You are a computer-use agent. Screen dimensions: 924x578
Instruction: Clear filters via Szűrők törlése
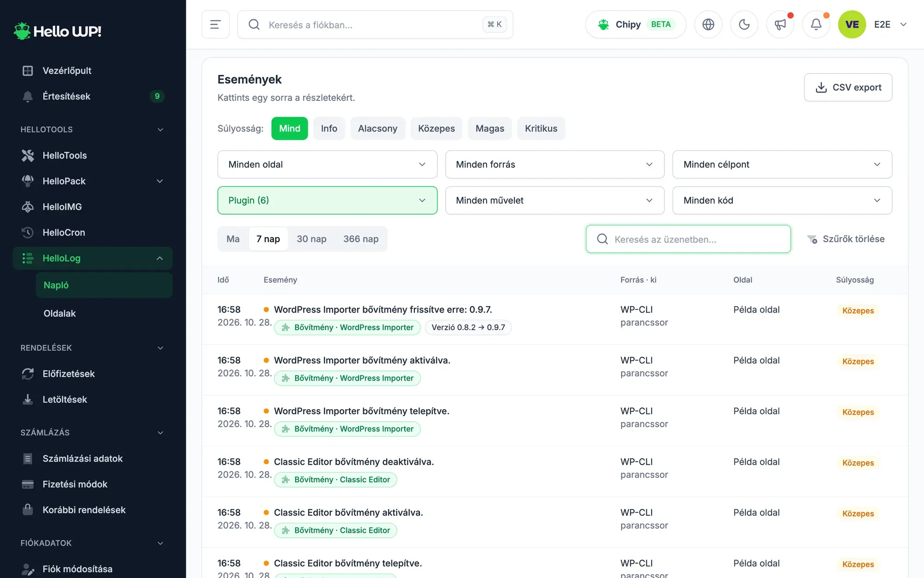click(845, 239)
